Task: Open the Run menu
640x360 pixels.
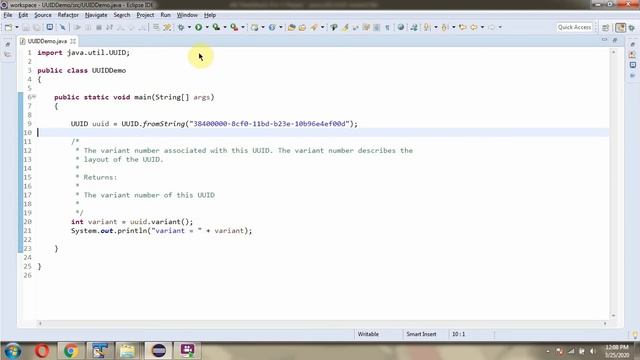Action: point(165,15)
